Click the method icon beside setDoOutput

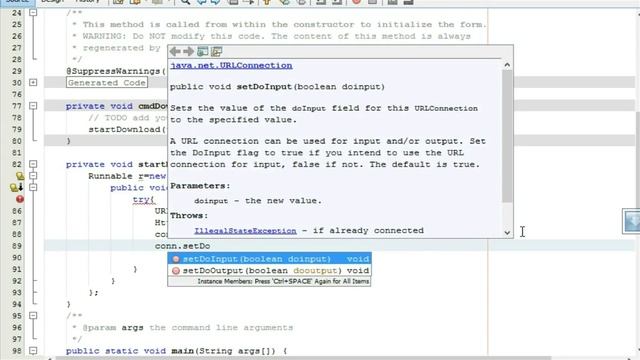pyautogui.click(x=176, y=271)
